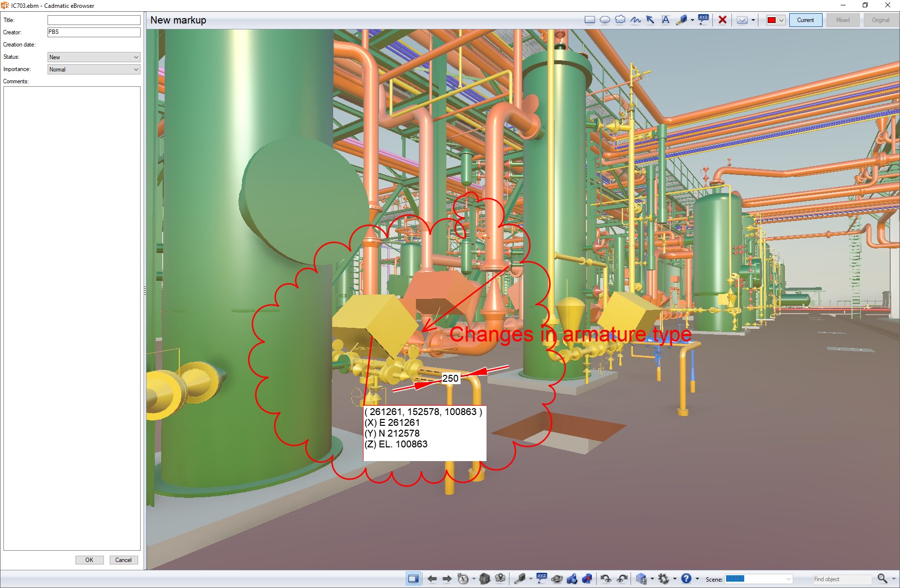Click the dark 3D box icon
900x588 pixels.
point(485,579)
